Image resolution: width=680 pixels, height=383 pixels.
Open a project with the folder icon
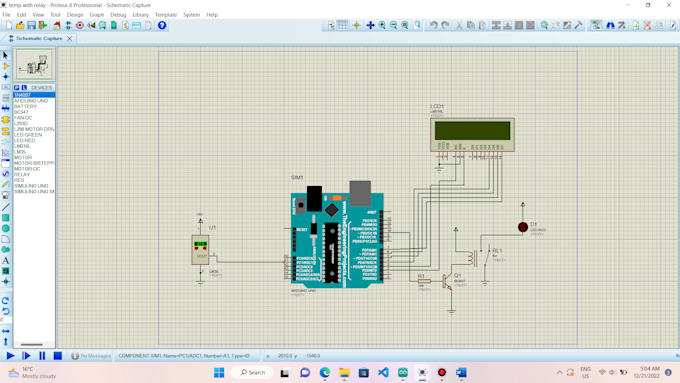pyautogui.click(x=20, y=26)
